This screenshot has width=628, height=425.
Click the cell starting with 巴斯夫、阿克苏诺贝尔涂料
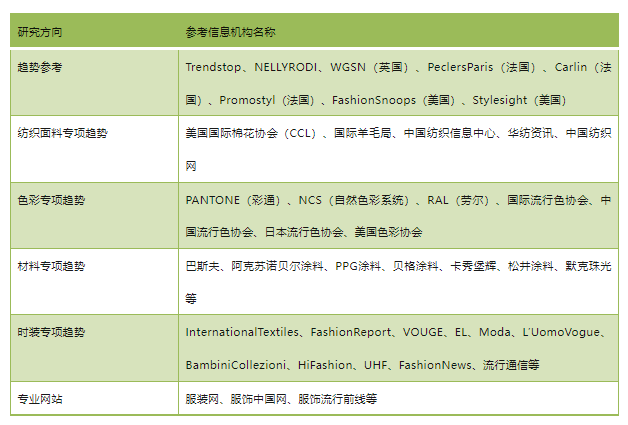[399, 282]
